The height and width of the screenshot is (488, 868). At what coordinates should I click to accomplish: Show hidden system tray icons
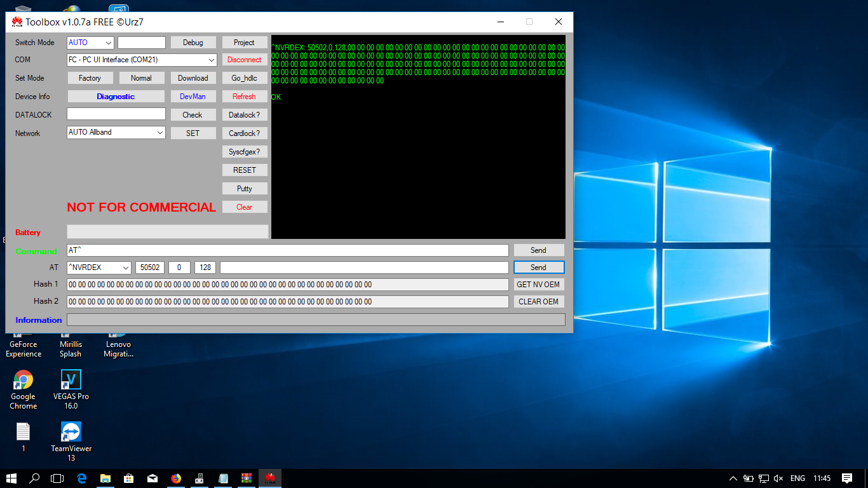click(x=733, y=478)
